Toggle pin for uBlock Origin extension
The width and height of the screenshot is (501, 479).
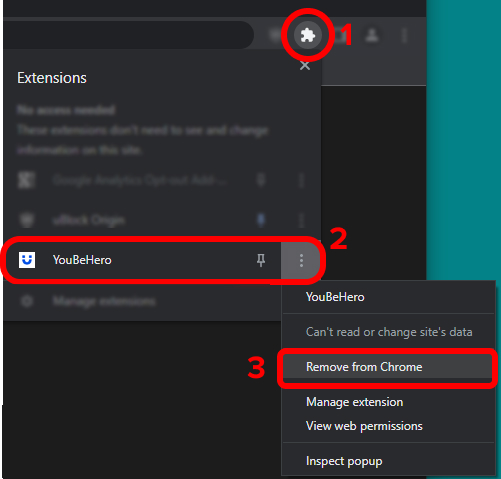(261, 220)
